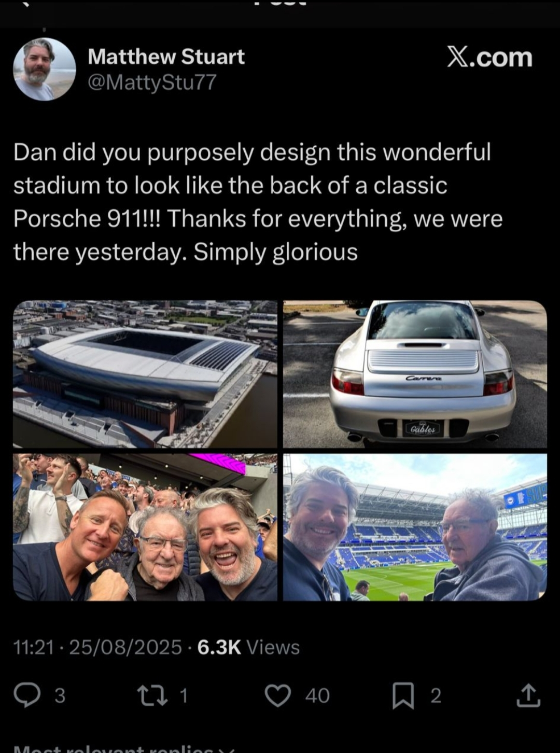This screenshot has width=560, height=753.
Task: Tap the X.com logo text
Action: (x=489, y=57)
